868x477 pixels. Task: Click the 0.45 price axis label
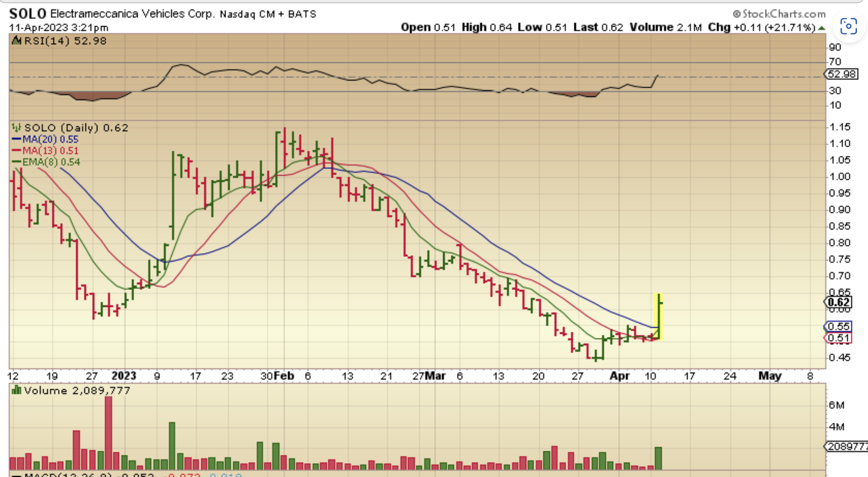click(x=840, y=358)
